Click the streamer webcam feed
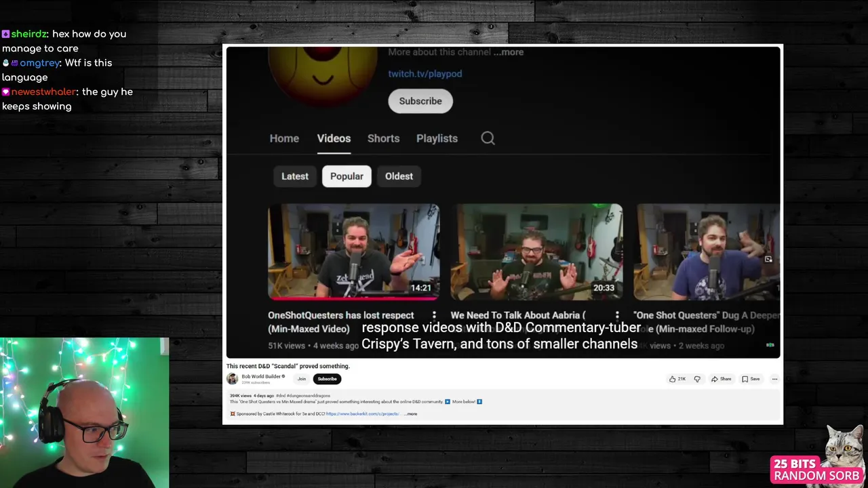 [x=84, y=413]
